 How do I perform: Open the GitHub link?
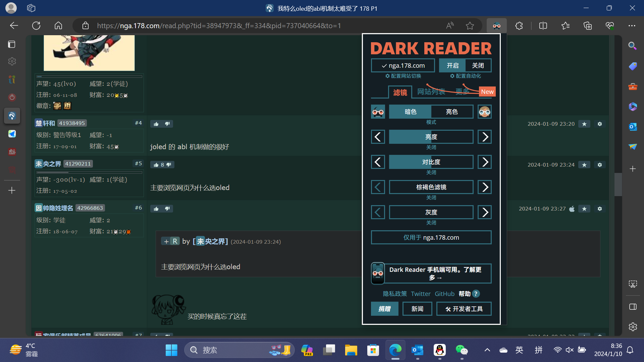(444, 294)
